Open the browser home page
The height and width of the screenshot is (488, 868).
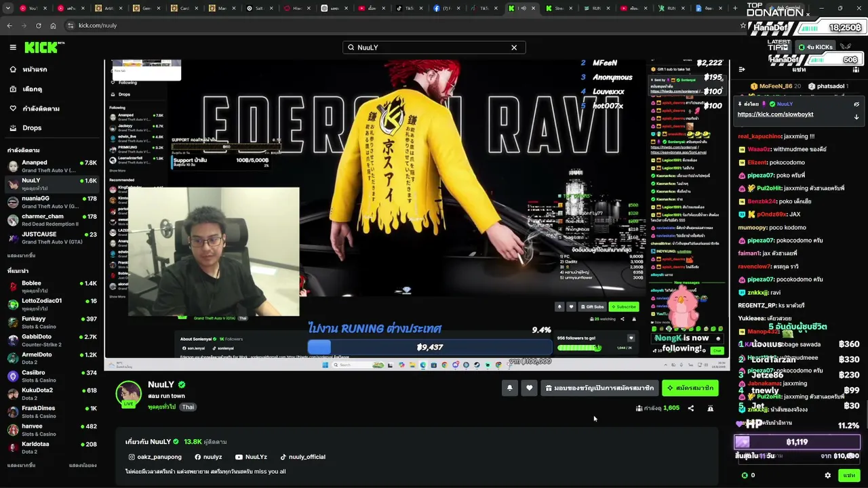coord(53,26)
